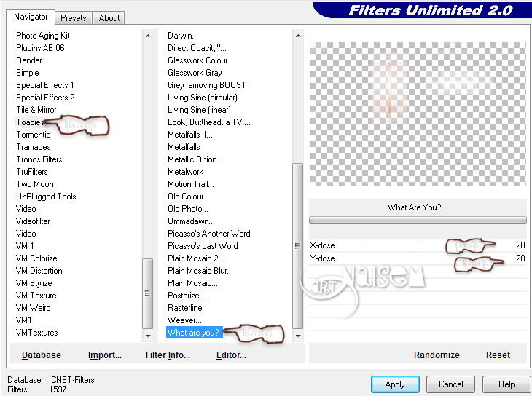The image size is (532, 396).
Task: Select the Navigator tab
Action: [31, 17]
